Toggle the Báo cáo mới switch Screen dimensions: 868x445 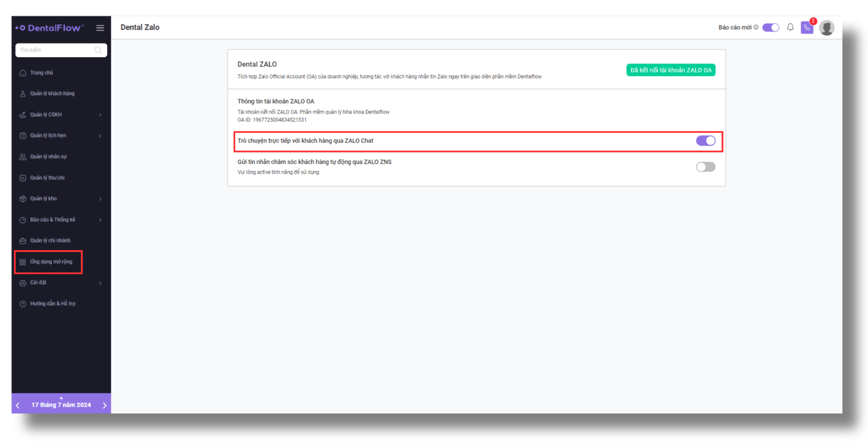coord(770,27)
